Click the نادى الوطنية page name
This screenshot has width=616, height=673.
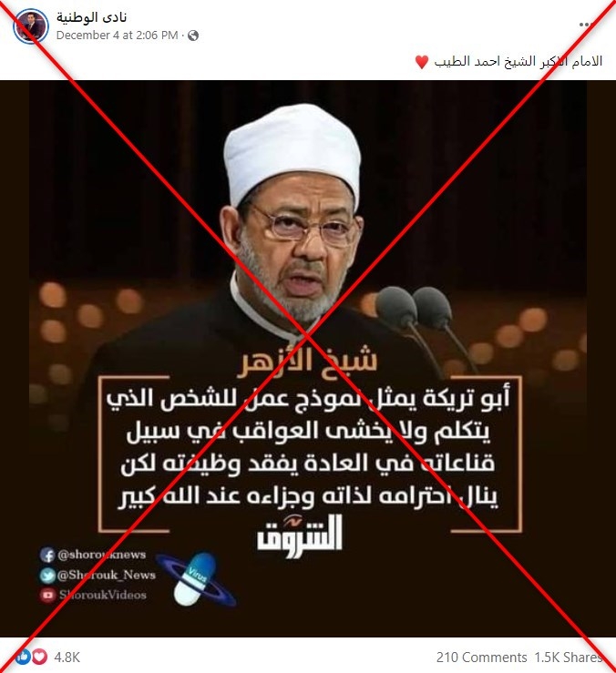[91, 17]
